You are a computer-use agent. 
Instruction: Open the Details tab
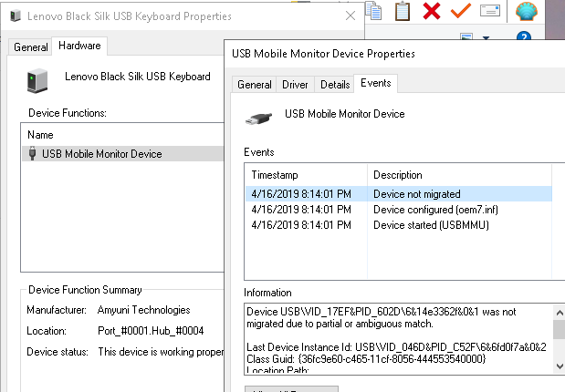[335, 85]
